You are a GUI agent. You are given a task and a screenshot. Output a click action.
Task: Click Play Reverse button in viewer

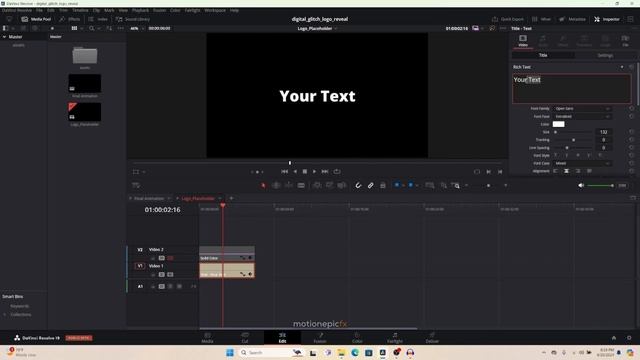295,172
